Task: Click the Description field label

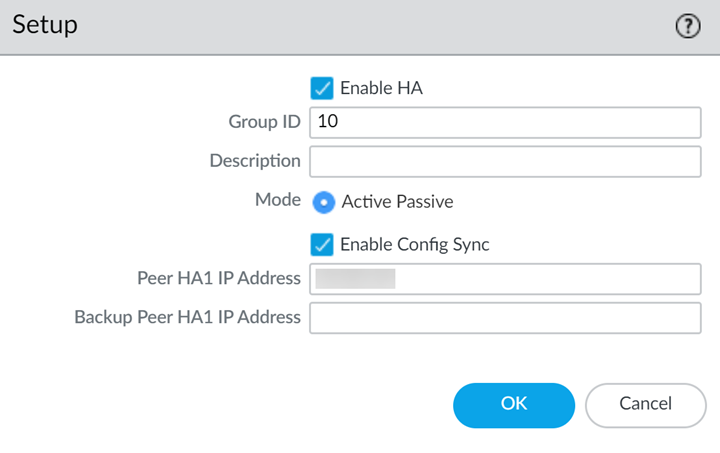Action: pyautogui.click(x=255, y=161)
